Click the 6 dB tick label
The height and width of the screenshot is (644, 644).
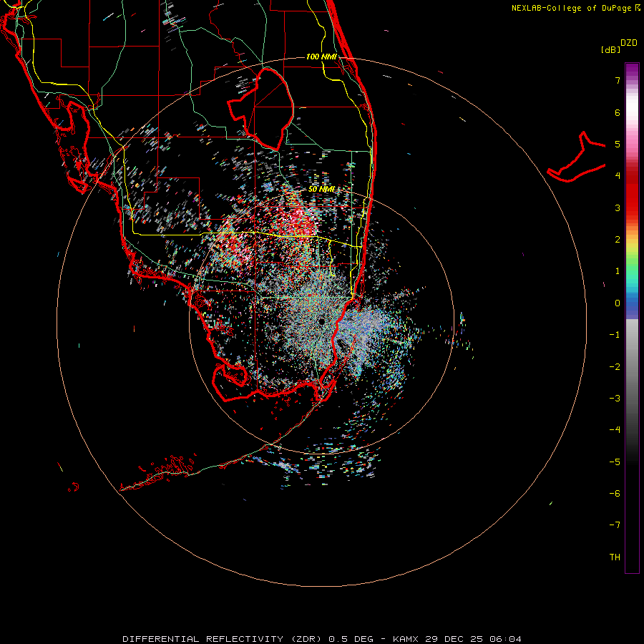pos(618,112)
